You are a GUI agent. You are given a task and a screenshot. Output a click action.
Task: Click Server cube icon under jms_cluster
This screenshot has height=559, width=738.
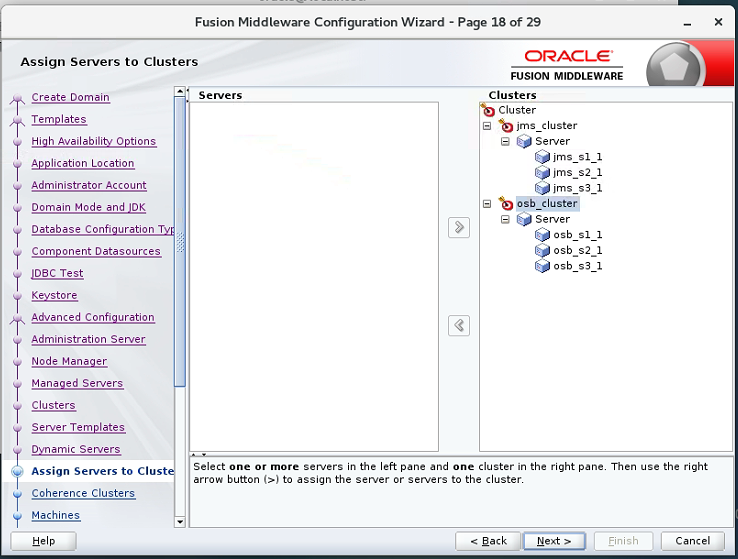point(524,141)
